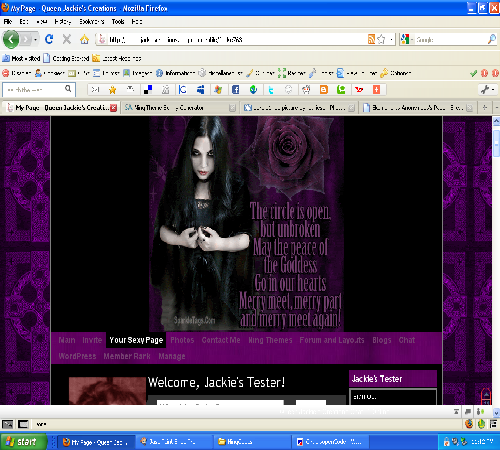Image resolution: width=500 pixels, height=450 pixels.
Task: Click the gray Stop loading X icon
Action: pos(67,39)
